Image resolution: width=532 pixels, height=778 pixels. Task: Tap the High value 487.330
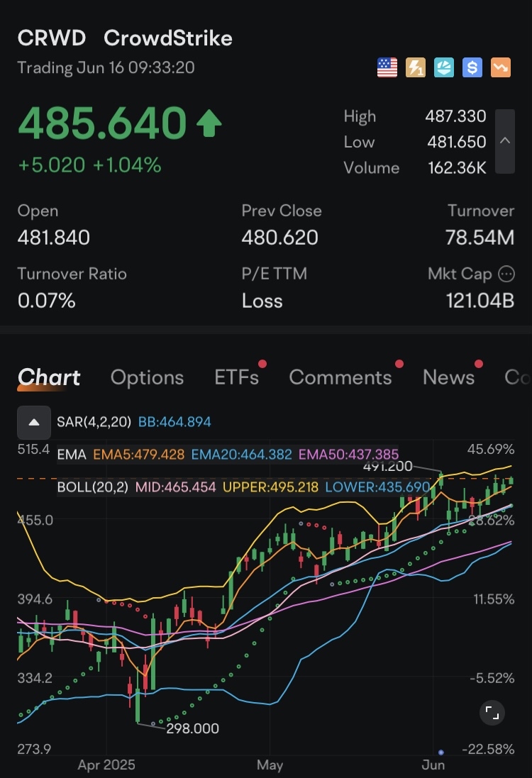[455, 116]
